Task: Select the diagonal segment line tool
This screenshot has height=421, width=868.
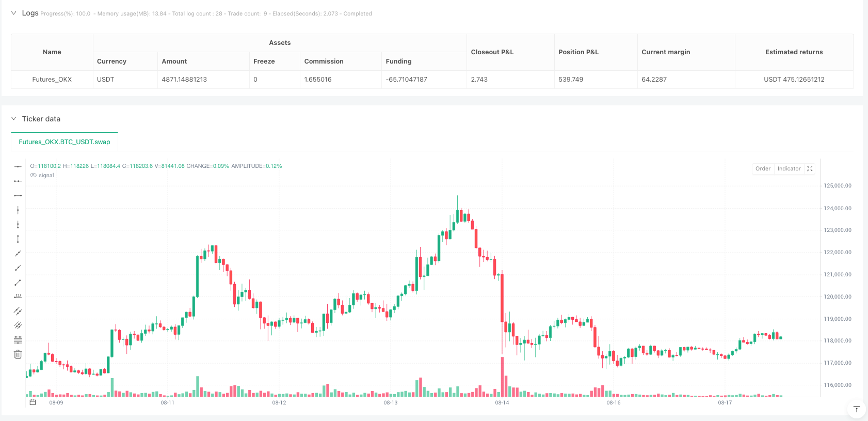Action: click(x=18, y=283)
